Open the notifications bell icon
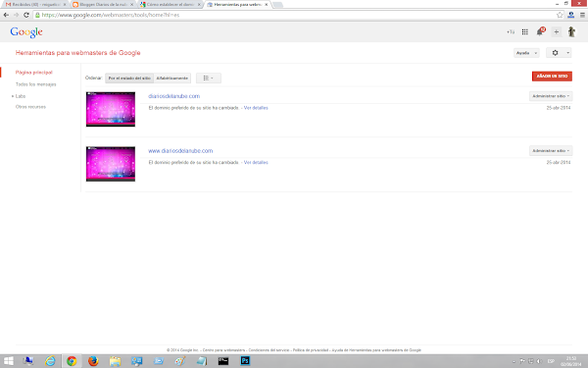The image size is (588, 368). click(540, 31)
